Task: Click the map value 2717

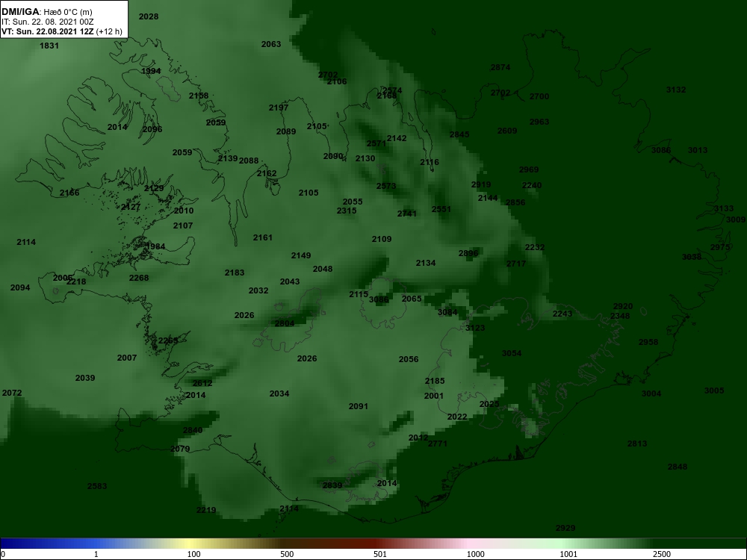Action: (x=516, y=264)
